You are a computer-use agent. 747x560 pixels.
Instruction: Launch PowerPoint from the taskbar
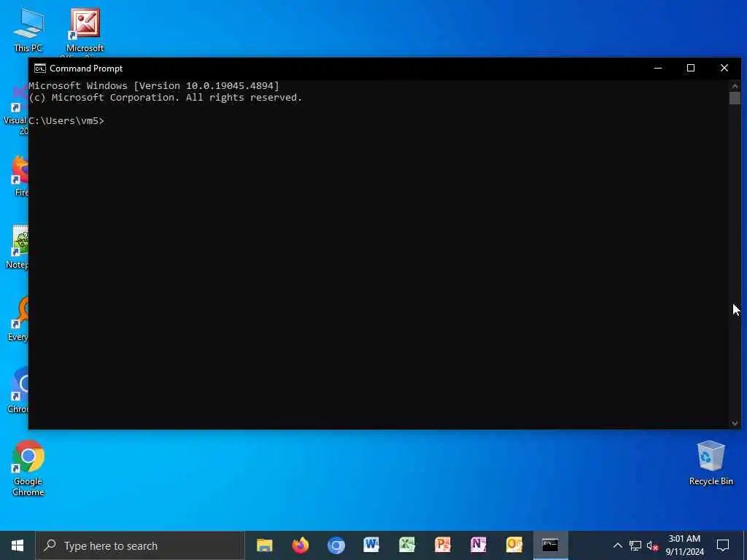pos(443,545)
